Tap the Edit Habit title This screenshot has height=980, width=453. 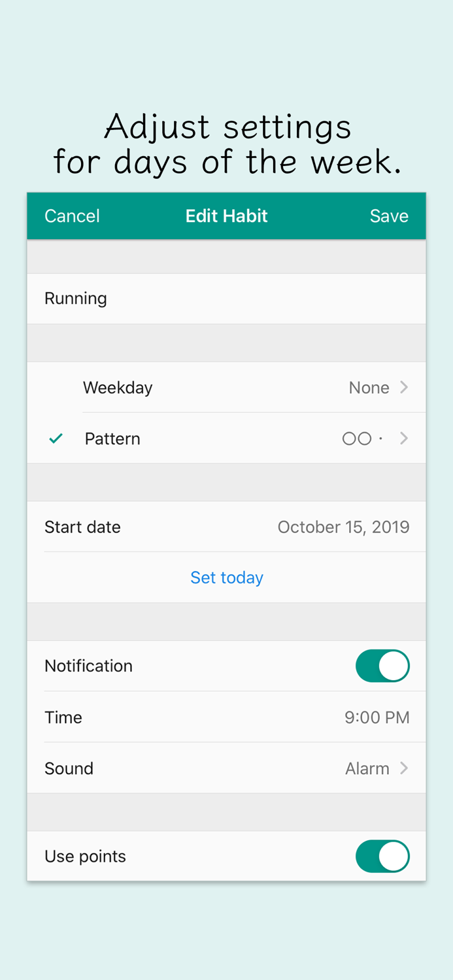coord(226,216)
